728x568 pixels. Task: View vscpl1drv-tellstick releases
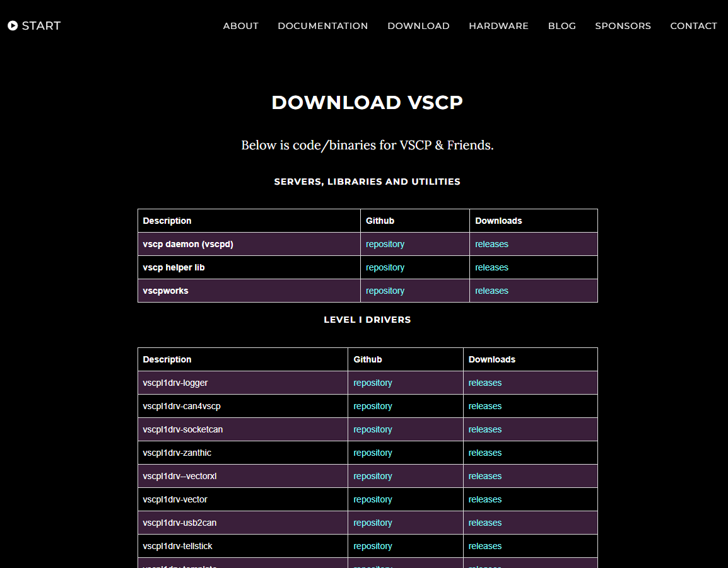coord(484,546)
